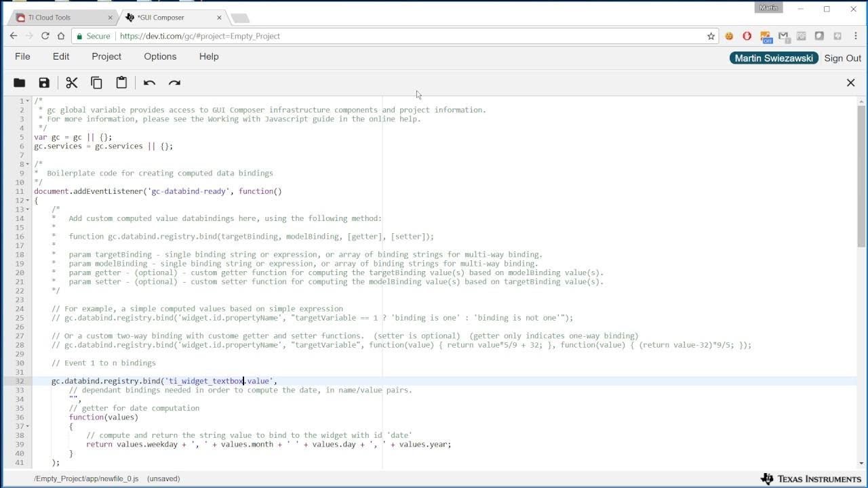The image size is (868, 488).
Task: Go forward in the browser
Action: pos(29,36)
